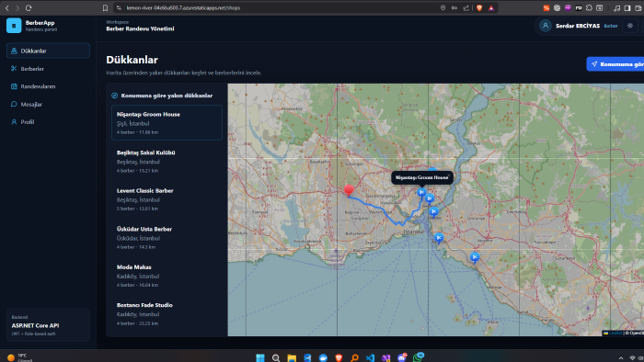
Task: Click the scissors marker near Kadıköy
Action: (439, 238)
